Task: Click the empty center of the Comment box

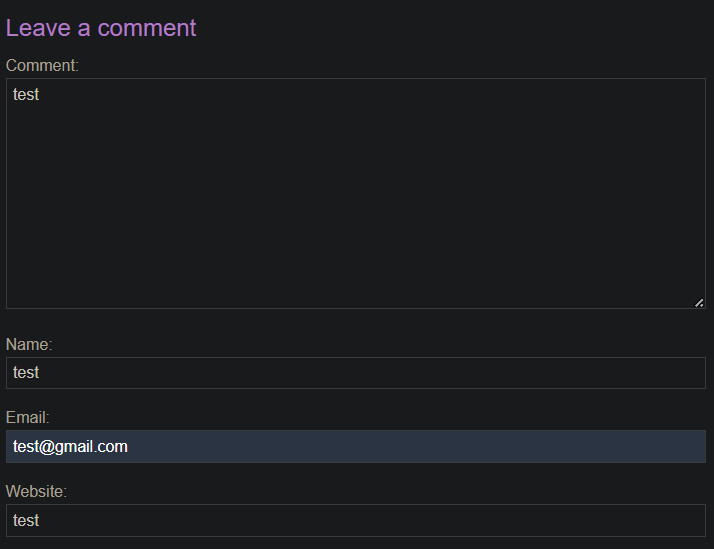Action: tap(356, 193)
